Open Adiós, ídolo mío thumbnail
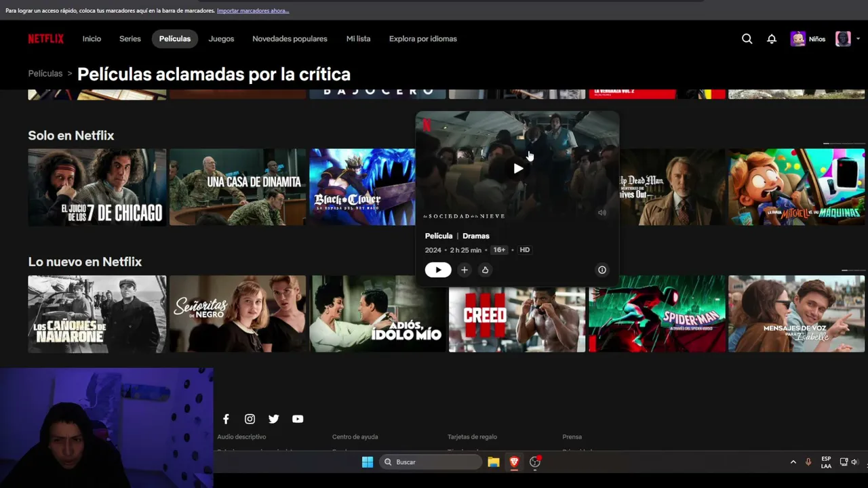This screenshot has height=488, width=868. coord(378,314)
